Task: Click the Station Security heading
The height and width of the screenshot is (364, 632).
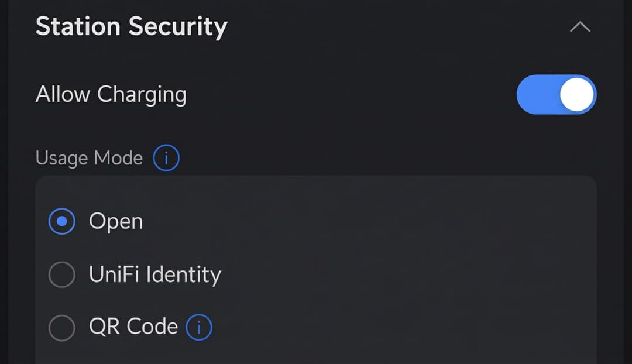Action: point(132,26)
